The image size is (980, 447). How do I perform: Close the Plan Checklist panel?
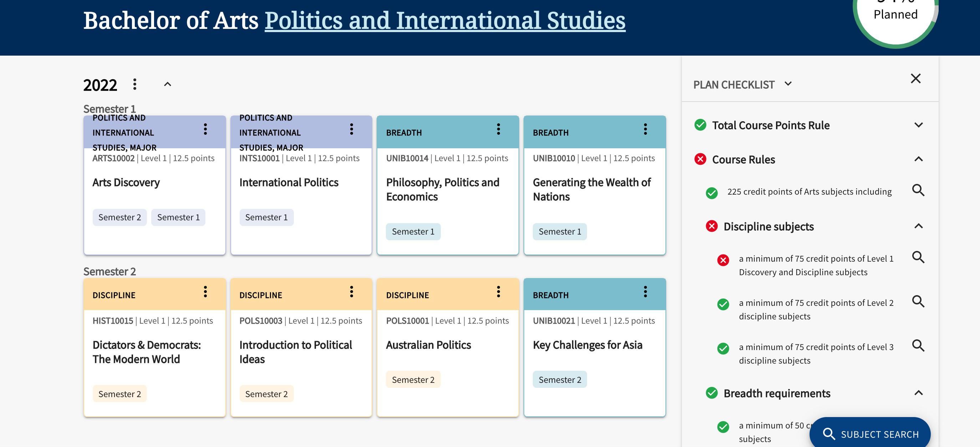(x=916, y=79)
